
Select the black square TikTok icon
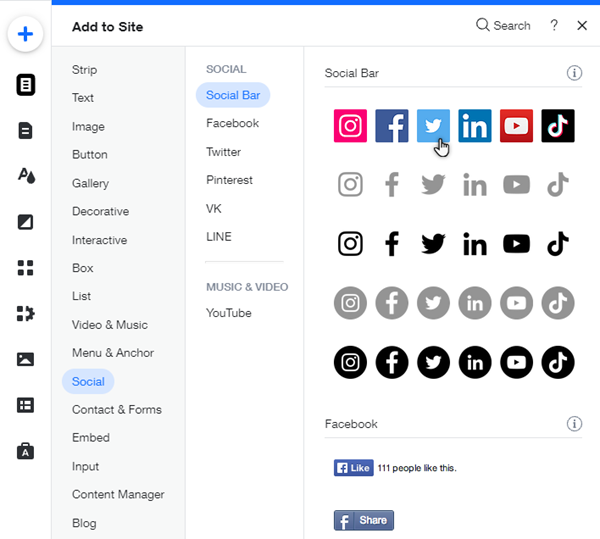(x=558, y=126)
